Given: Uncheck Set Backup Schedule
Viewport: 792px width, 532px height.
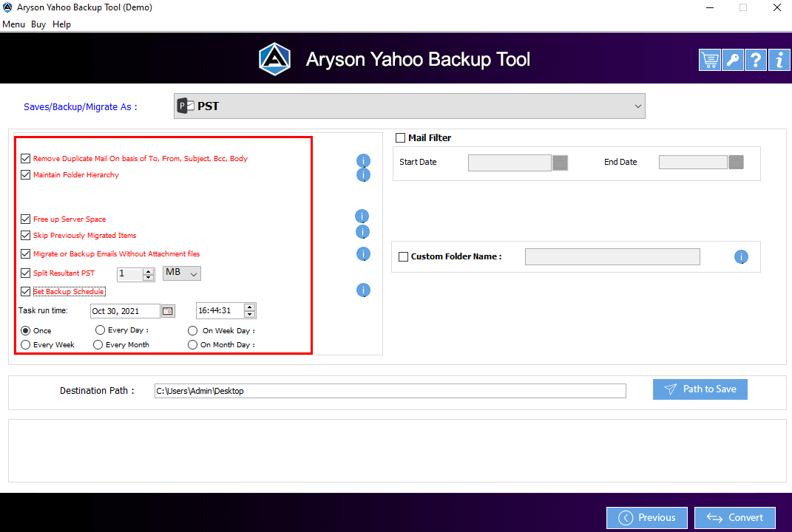Looking at the screenshot, I should [25, 291].
